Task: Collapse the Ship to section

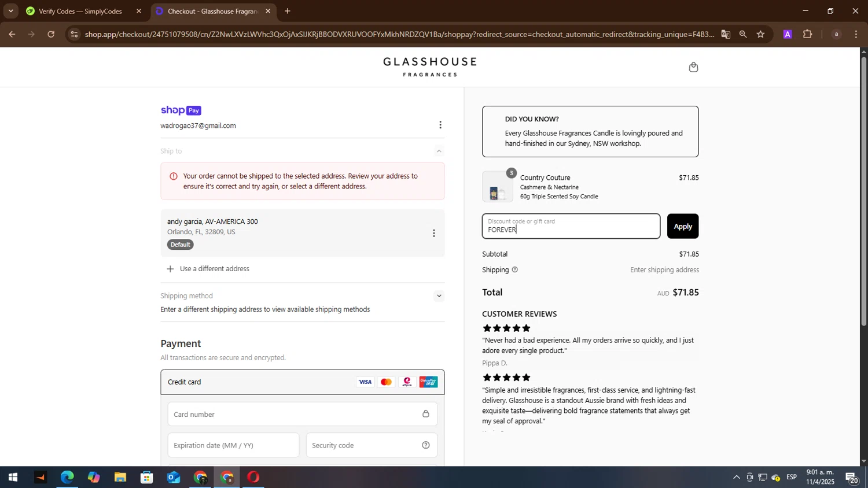Action: coord(439,151)
